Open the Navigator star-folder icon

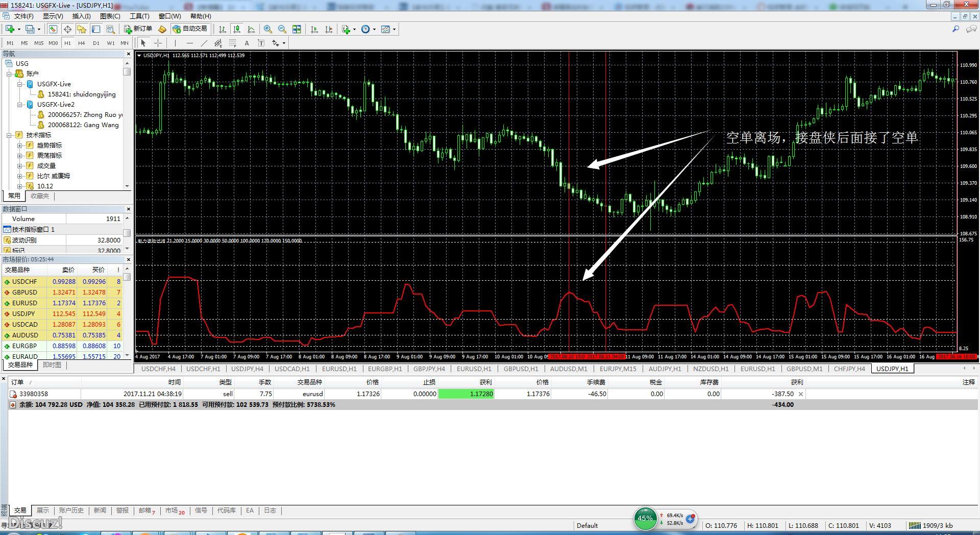tap(82, 29)
